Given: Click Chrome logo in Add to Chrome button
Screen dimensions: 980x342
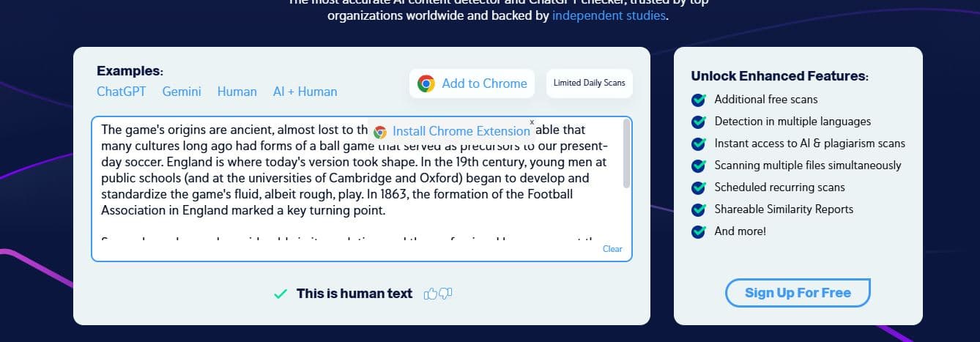Looking at the screenshot, I should (x=426, y=83).
